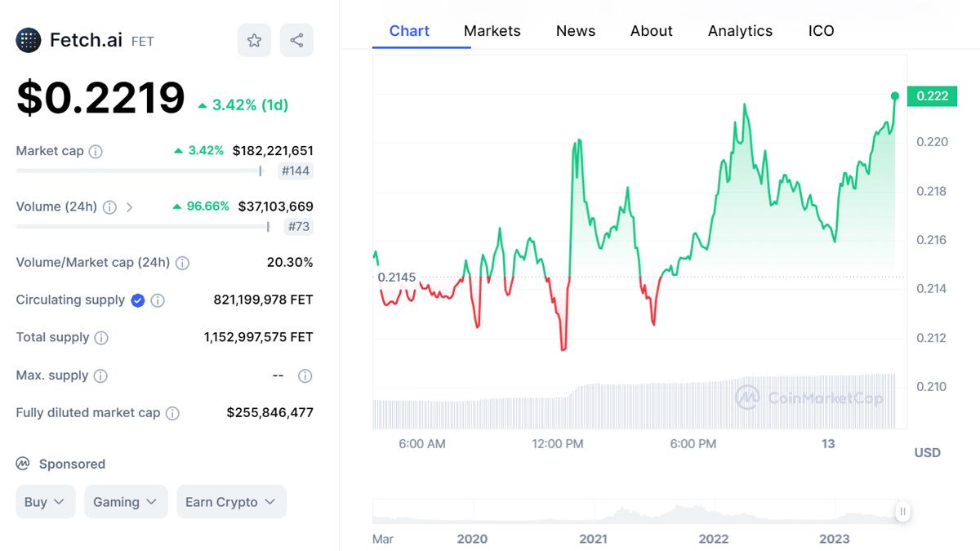Click the volume rank #73 badge
Image resolution: width=980 pixels, height=551 pixels.
tap(299, 226)
